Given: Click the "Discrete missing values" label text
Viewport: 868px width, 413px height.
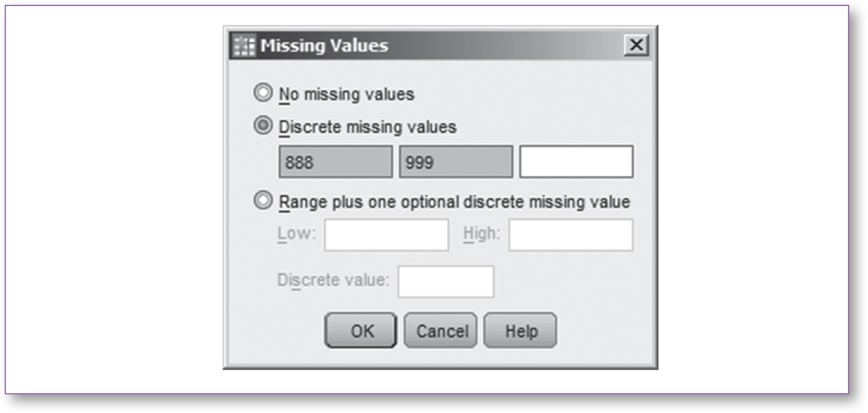Looking at the screenshot, I should pyautogui.click(x=368, y=127).
